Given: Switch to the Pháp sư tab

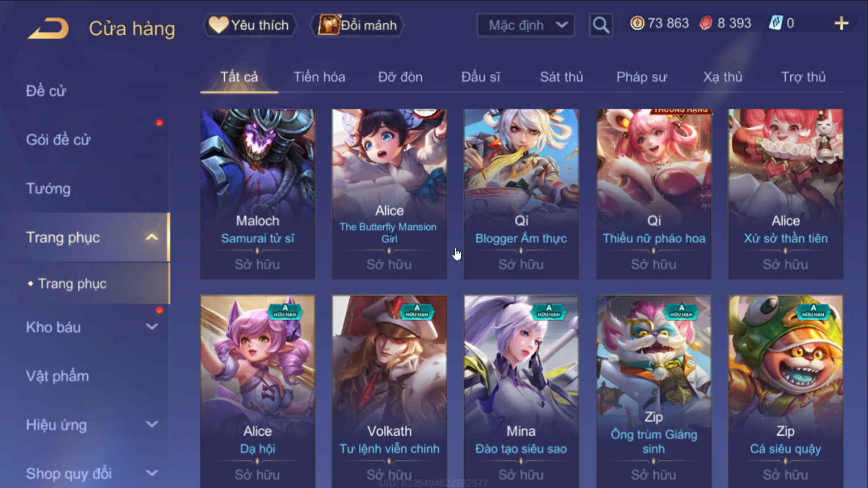Looking at the screenshot, I should (x=641, y=77).
